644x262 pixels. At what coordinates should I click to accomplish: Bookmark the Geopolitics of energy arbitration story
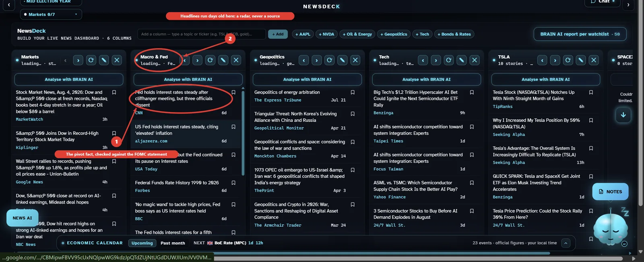[x=353, y=92]
